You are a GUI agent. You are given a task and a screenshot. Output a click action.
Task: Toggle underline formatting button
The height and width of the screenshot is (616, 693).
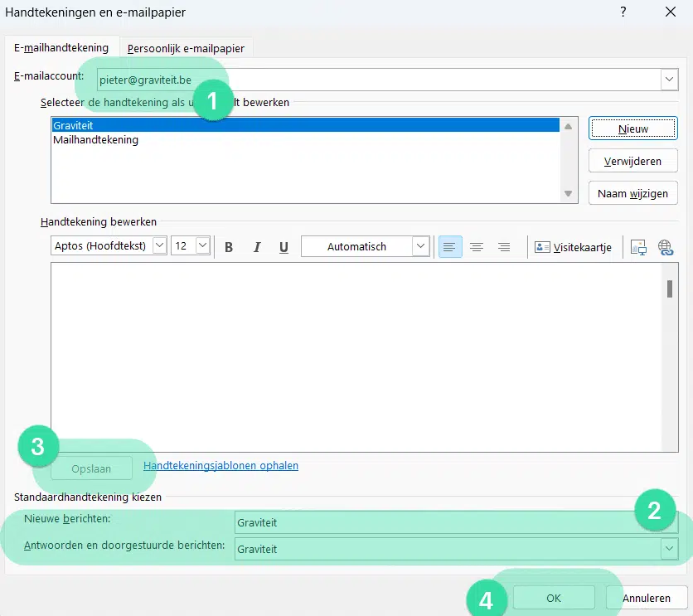(x=283, y=247)
